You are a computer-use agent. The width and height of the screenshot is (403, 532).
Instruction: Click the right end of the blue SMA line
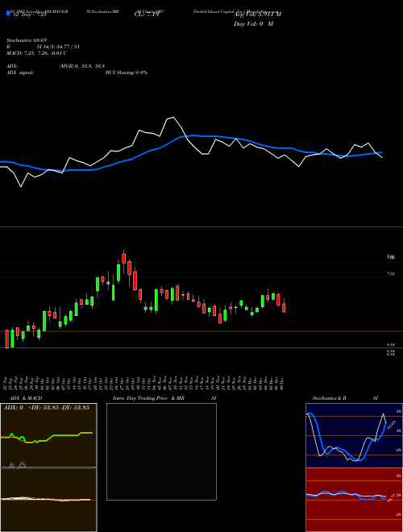(381, 152)
